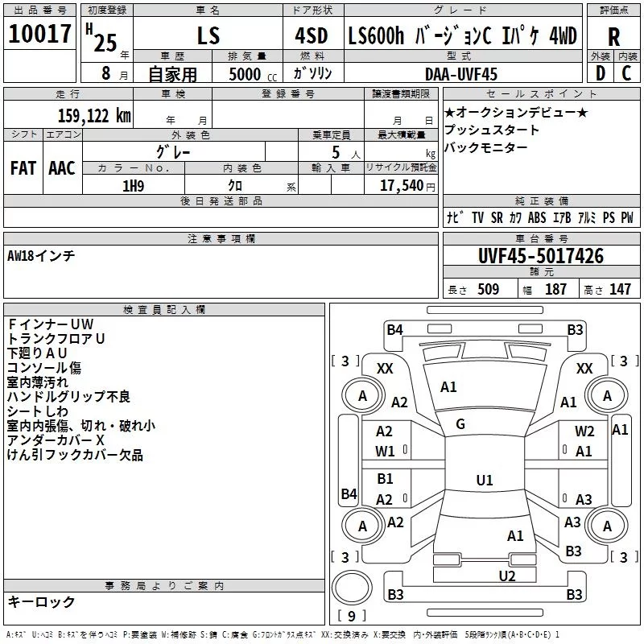Click the W1 mark on the car diagram
The image size is (644, 644).
coord(385,452)
